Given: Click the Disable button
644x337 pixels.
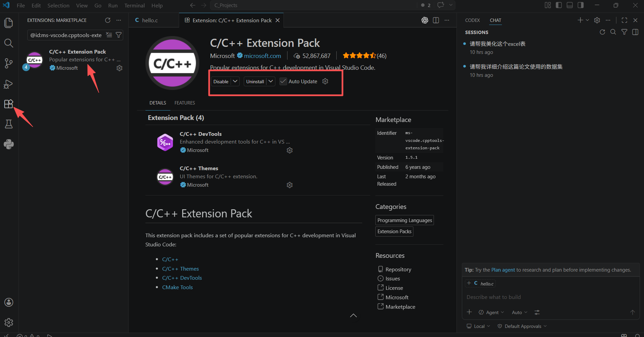Looking at the screenshot, I should [x=221, y=82].
